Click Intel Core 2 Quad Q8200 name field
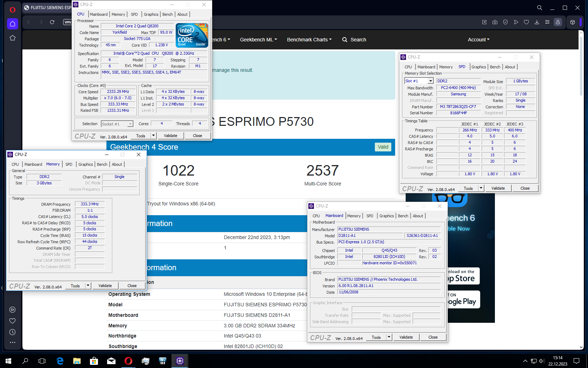This screenshot has height=368, width=588. [137, 26]
